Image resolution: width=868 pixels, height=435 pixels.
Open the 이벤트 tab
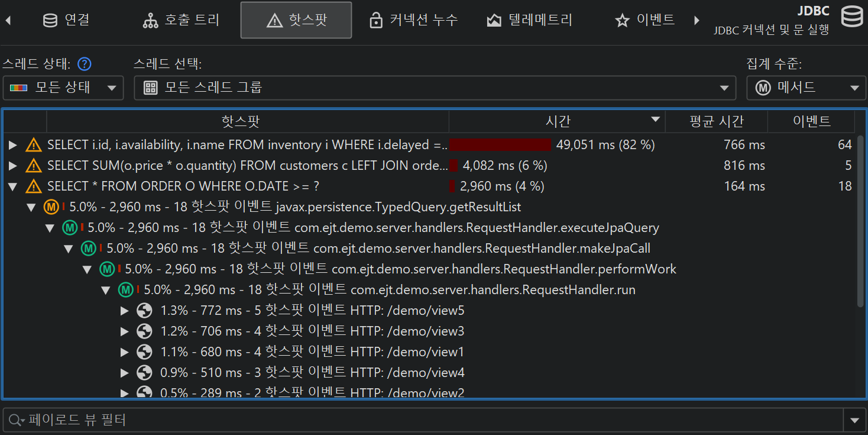click(645, 20)
